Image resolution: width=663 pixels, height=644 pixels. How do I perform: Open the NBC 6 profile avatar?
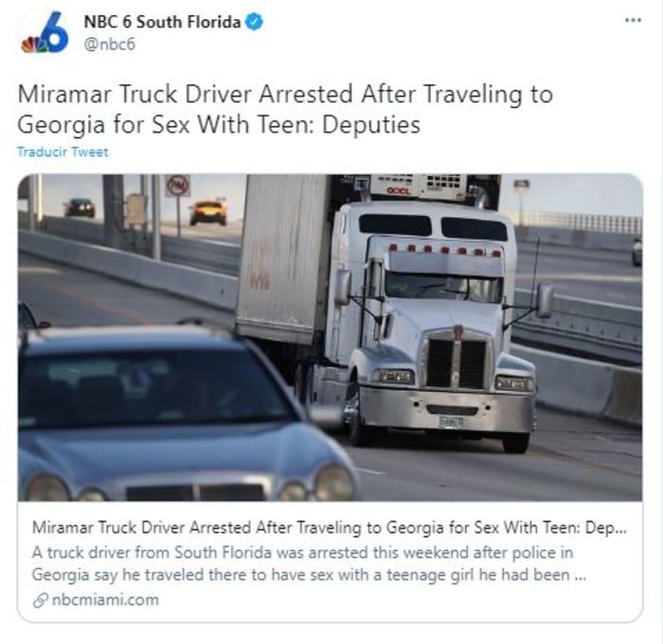pyautogui.click(x=45, y=32)
